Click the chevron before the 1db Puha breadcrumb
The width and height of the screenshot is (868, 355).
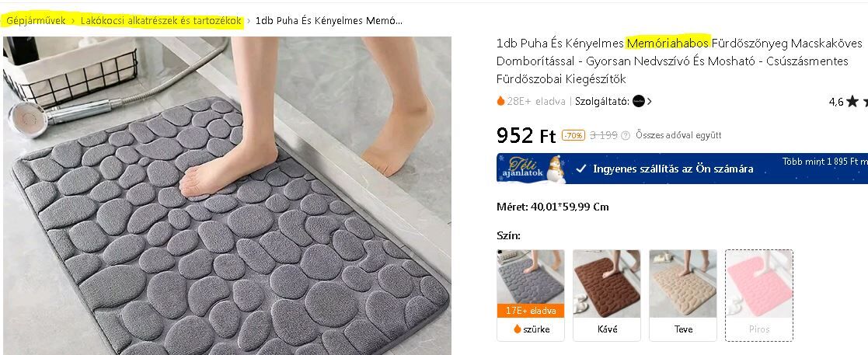click(x=249, y=21)
